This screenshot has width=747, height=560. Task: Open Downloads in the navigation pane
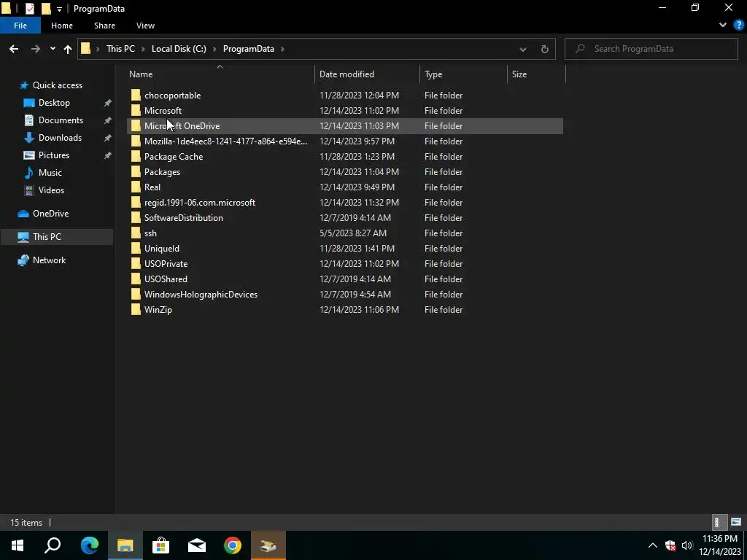tap(60, 138)
